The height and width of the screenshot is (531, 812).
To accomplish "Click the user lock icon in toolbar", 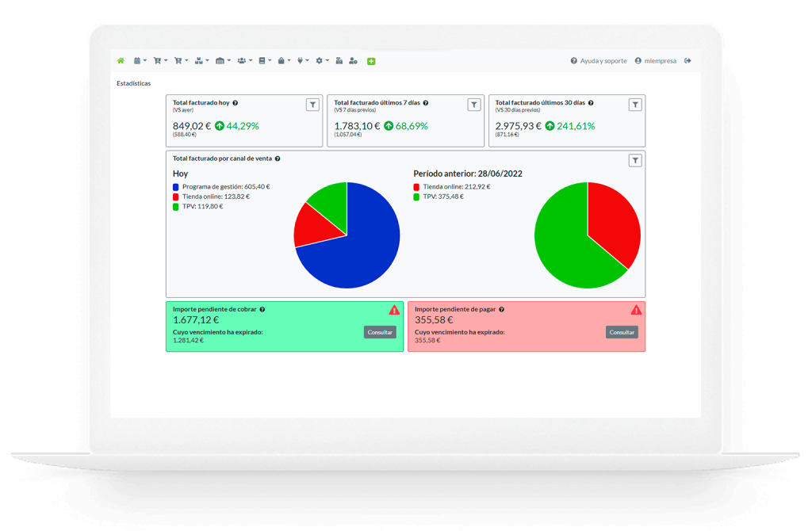I will click(x=353, y=61).
